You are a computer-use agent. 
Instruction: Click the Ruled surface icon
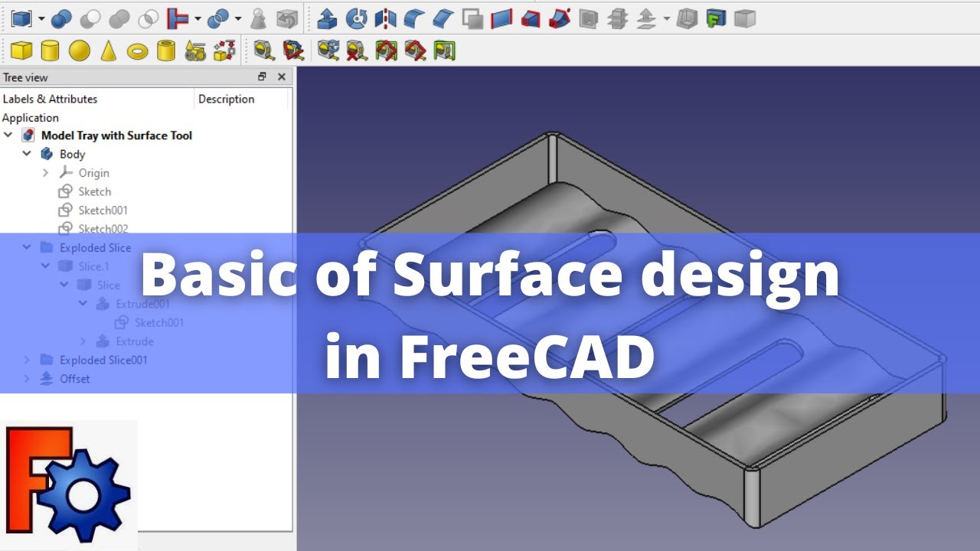[x=501, y=18]
